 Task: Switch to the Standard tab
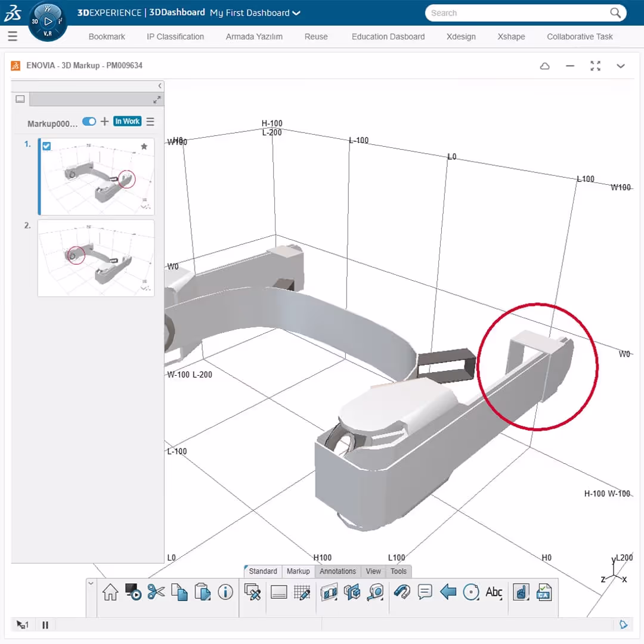[x=263, y=571]
